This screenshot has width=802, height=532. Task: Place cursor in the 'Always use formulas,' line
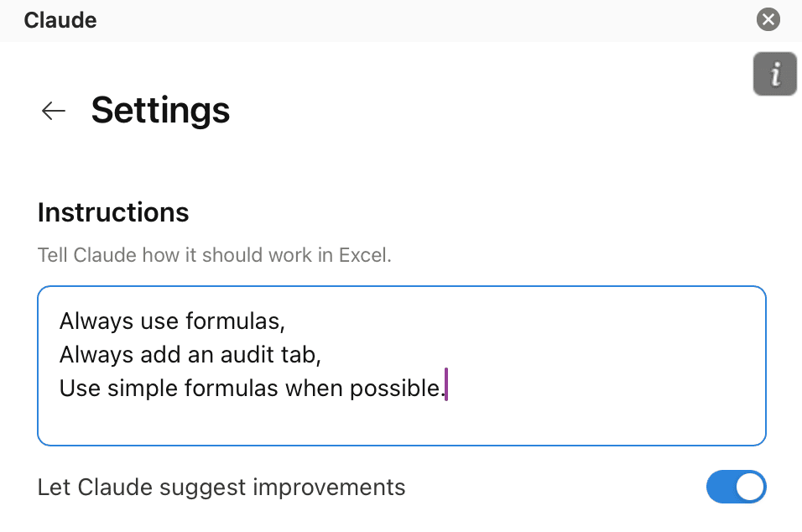pyautogui.click(x=172, y=321)
